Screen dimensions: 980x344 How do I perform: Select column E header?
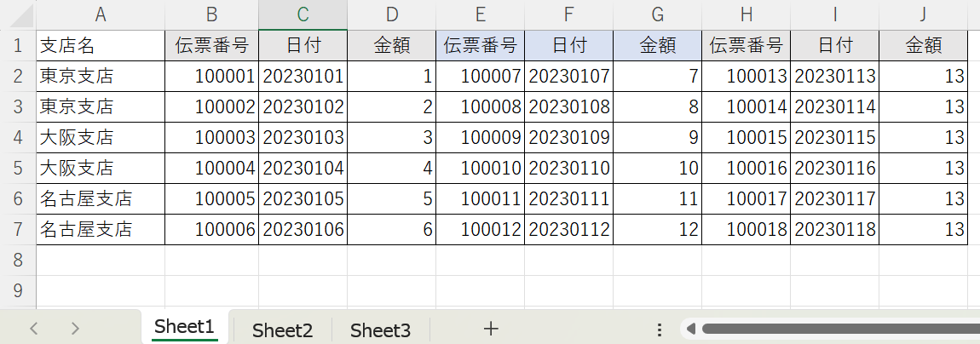pos(480,14)
